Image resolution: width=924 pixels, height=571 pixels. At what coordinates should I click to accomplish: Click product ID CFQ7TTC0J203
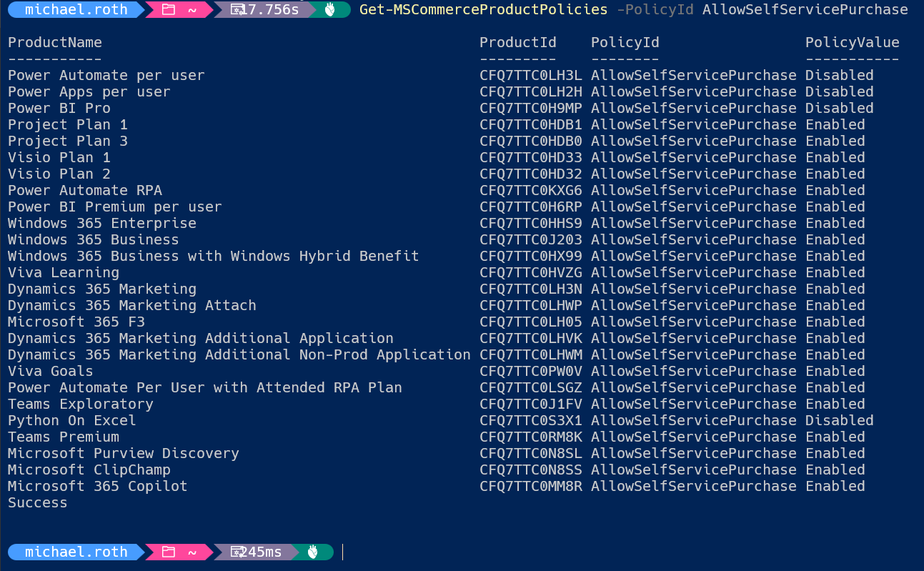pos(531,239)
